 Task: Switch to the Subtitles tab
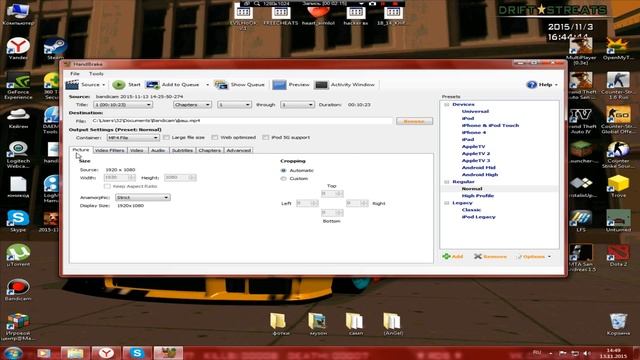pos(182,150)
